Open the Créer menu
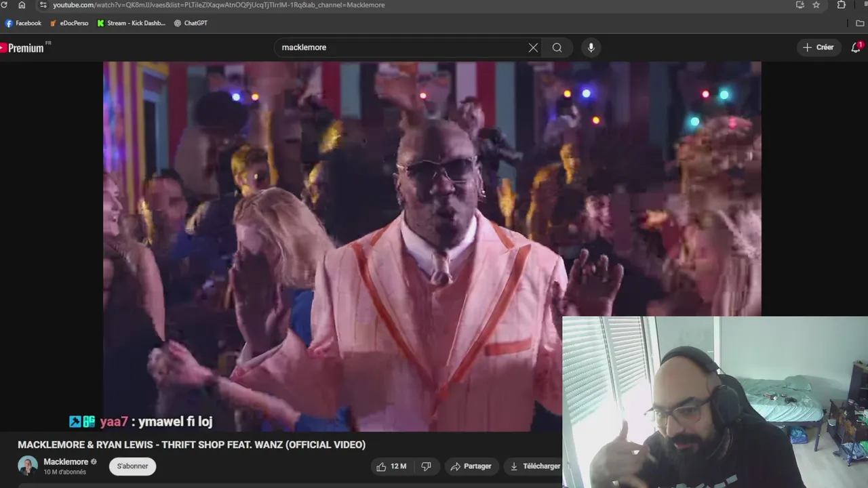The image size is (868, 488). (818, 47)
